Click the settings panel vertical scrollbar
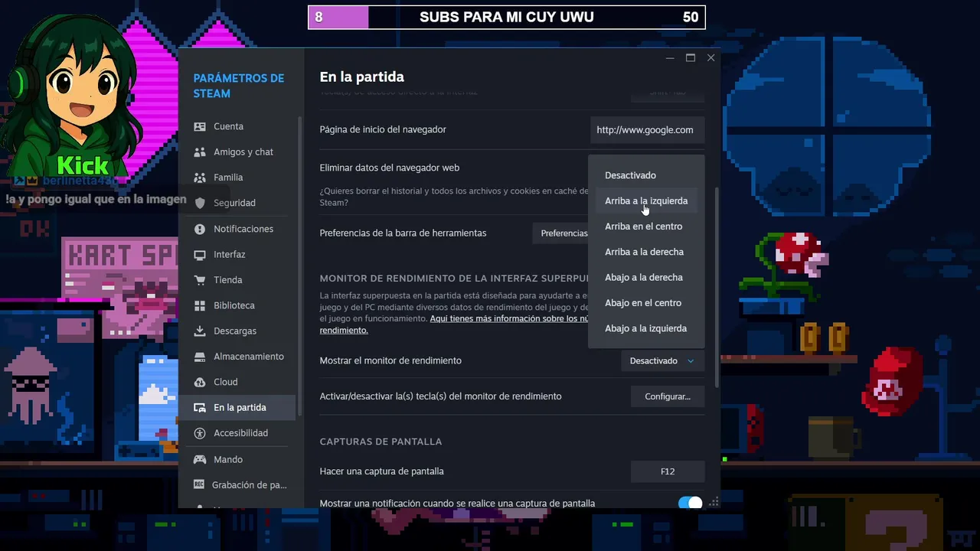The image size is (980, 551). [x=717, y=288]
